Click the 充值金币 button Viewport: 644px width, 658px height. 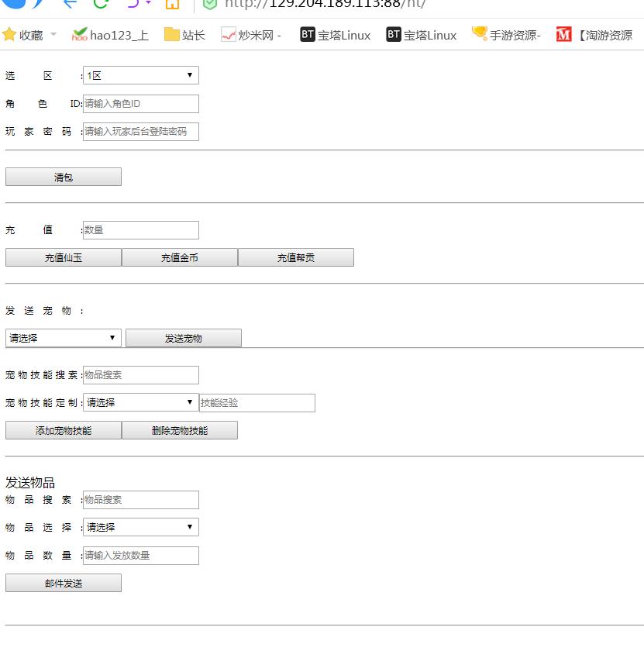180,258
